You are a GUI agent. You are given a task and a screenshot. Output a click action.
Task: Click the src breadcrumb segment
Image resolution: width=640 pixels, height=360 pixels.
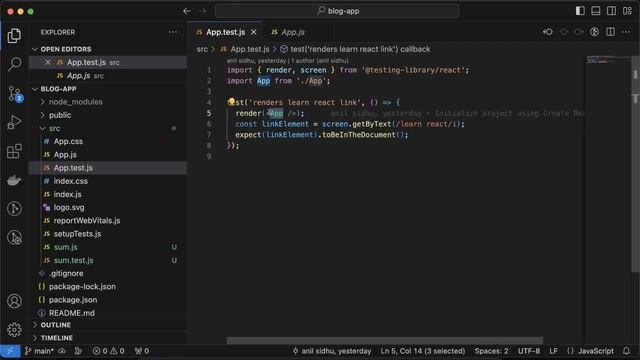[202, 49]
